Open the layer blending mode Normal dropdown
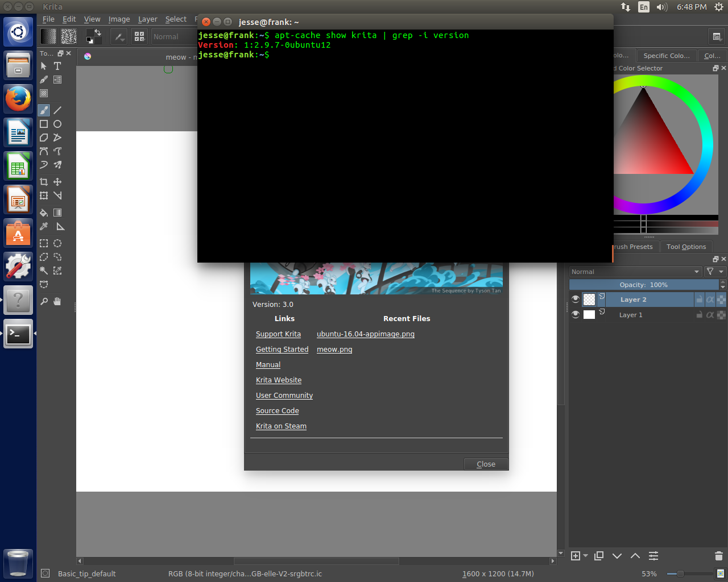Image resolution: width=728 pixels, height=582 pixels. click(x=635, y=272)
